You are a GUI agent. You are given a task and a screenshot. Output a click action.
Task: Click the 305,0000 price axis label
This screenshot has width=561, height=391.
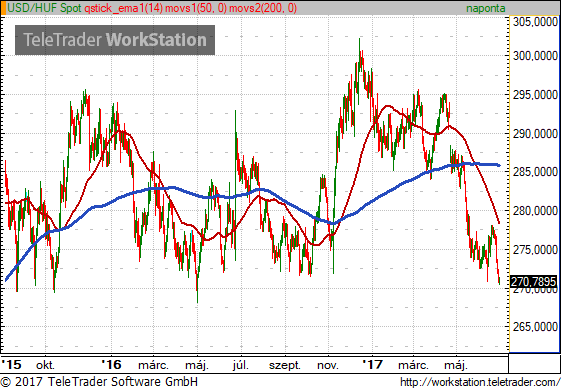(535, 22)
